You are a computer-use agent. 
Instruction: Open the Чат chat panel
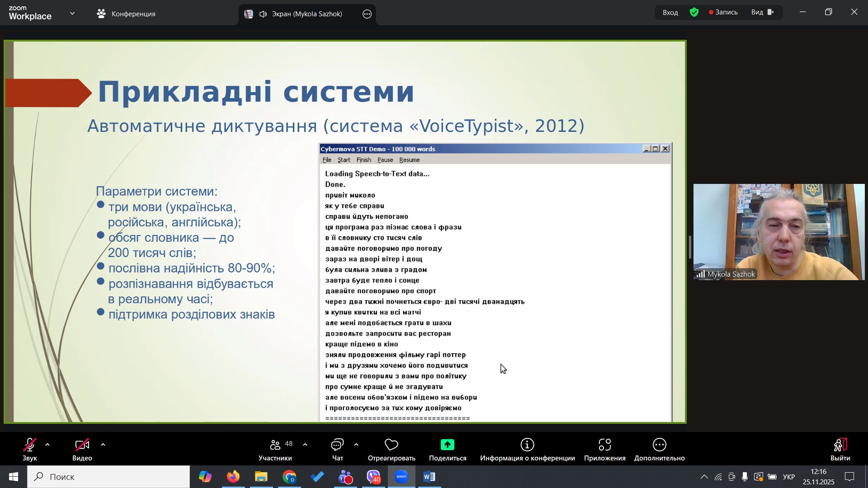337,449
